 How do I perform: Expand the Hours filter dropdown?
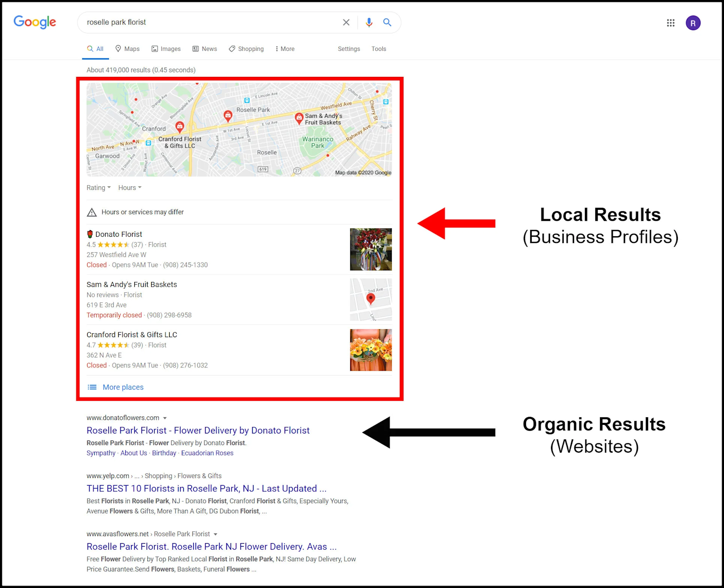pos(130,188)
